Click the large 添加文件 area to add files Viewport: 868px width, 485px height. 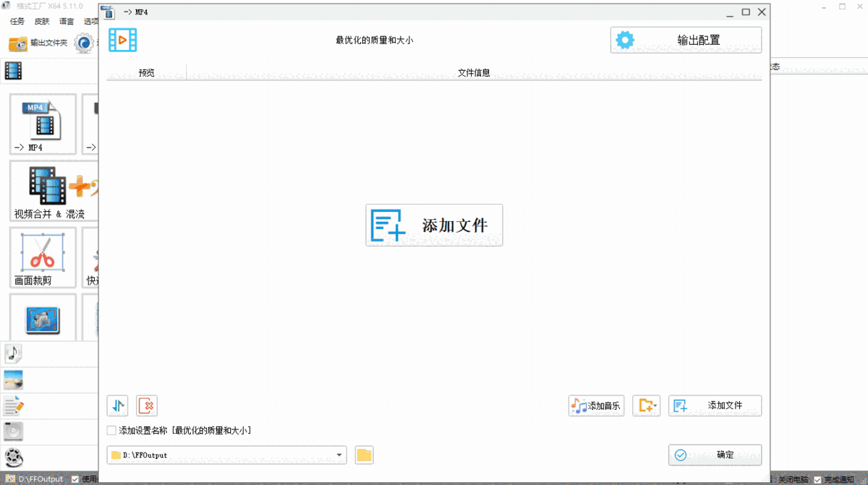(434, 225)
